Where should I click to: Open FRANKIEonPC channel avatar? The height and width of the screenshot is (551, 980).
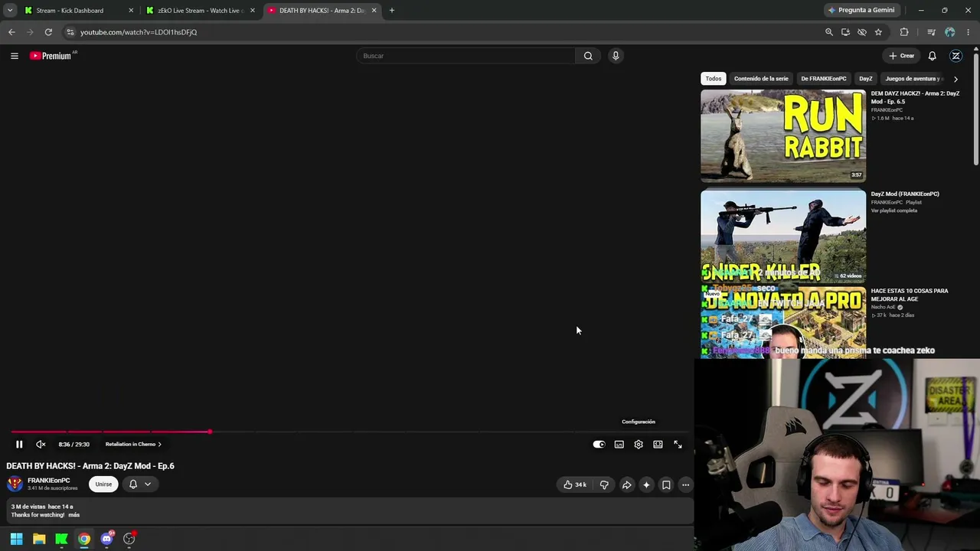click(x=15, y=484)
